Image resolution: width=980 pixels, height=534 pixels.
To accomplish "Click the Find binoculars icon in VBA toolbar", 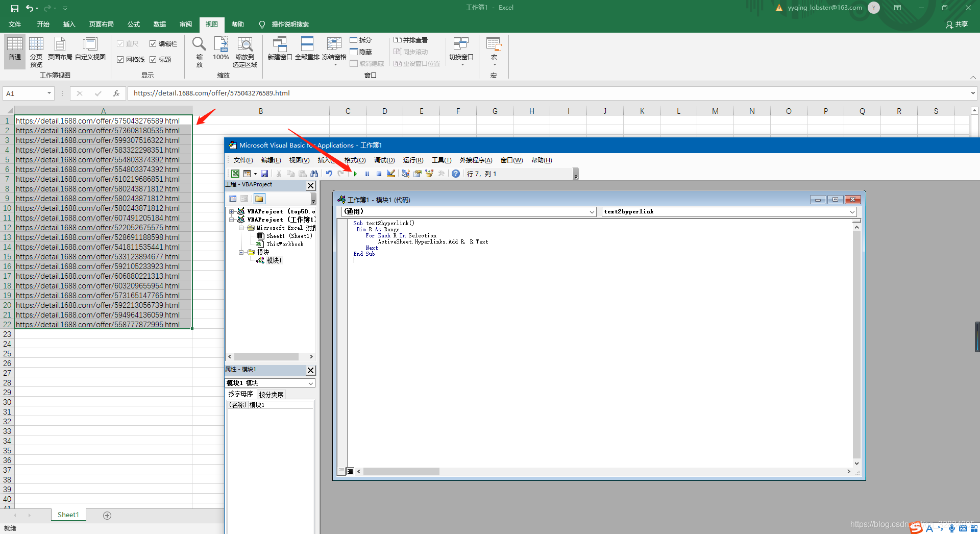I will tap(314, 174).
